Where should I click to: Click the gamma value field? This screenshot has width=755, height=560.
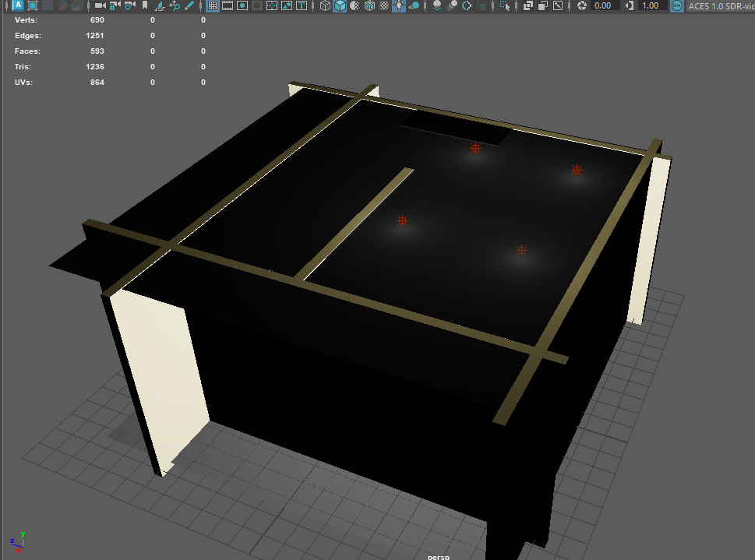point(650,5)
